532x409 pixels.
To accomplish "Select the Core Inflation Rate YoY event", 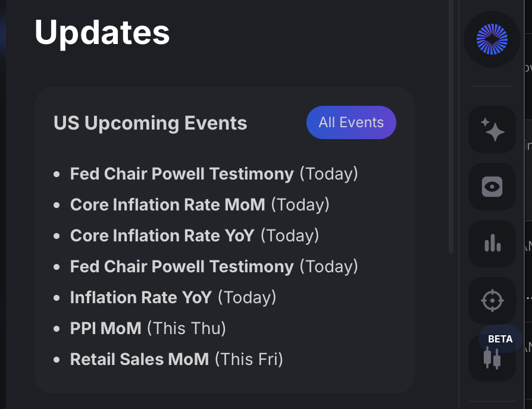I will [x=162, y=235].
